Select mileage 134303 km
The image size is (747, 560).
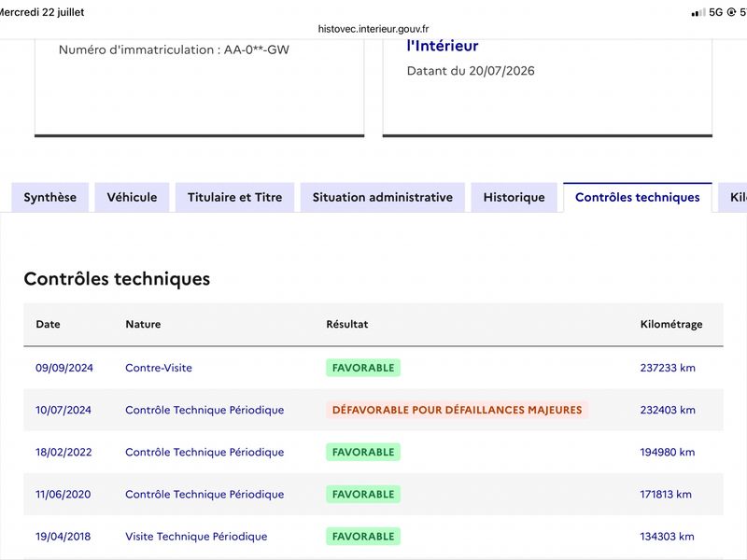point(667,536)
